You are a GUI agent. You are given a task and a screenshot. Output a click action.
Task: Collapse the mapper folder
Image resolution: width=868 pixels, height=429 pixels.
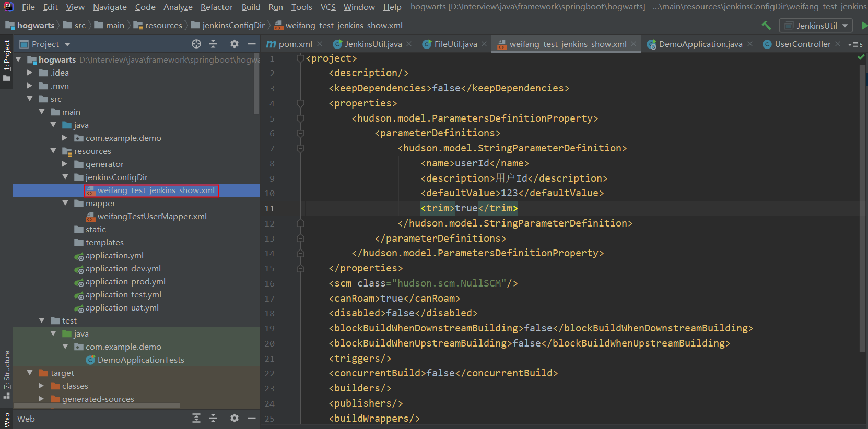(65, 203)
